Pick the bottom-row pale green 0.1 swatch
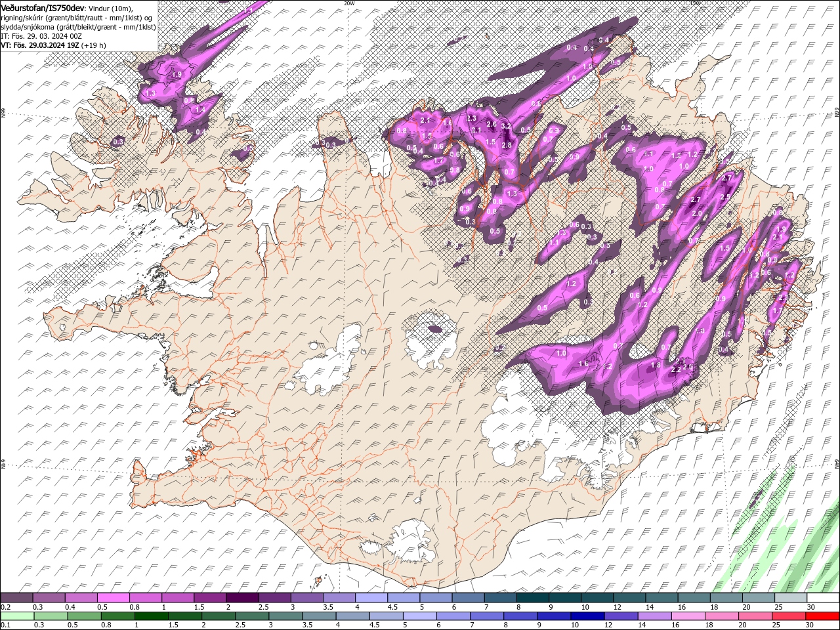The width and height of the screenshot is (840, 630). click(17, 616)
